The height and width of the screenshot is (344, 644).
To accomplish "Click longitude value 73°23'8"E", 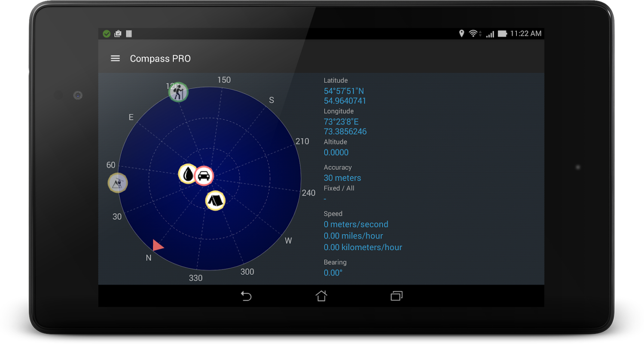I will click(341, 121).
